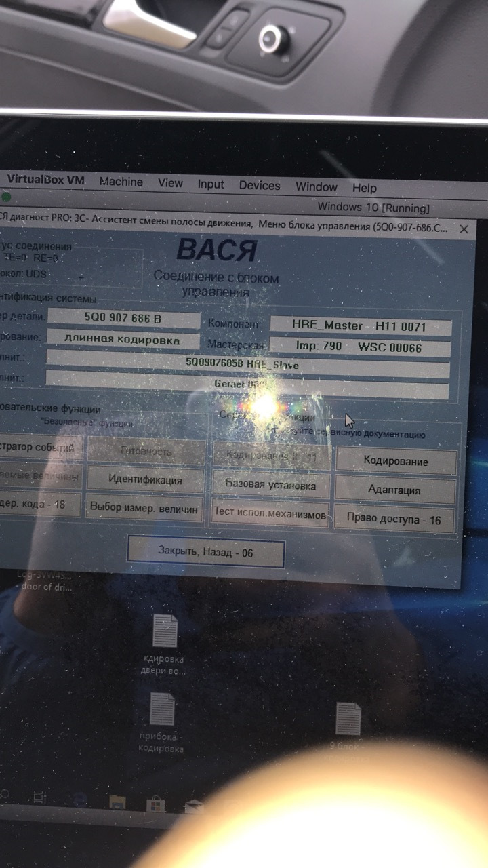Click the Право доступа - 16 button
The height and width of the screenshot is (868, 488).
coord(394,519)
